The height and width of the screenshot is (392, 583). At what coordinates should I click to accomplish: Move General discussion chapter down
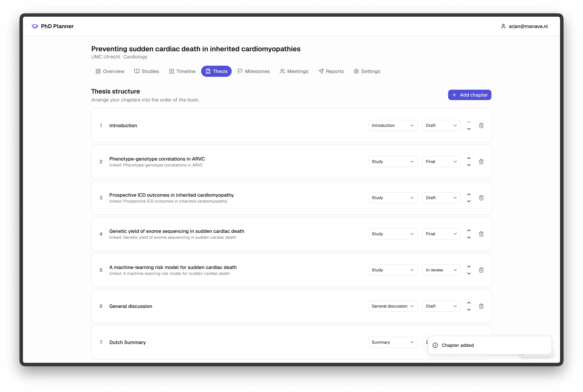pyautogui.click(x=469, y=310)
